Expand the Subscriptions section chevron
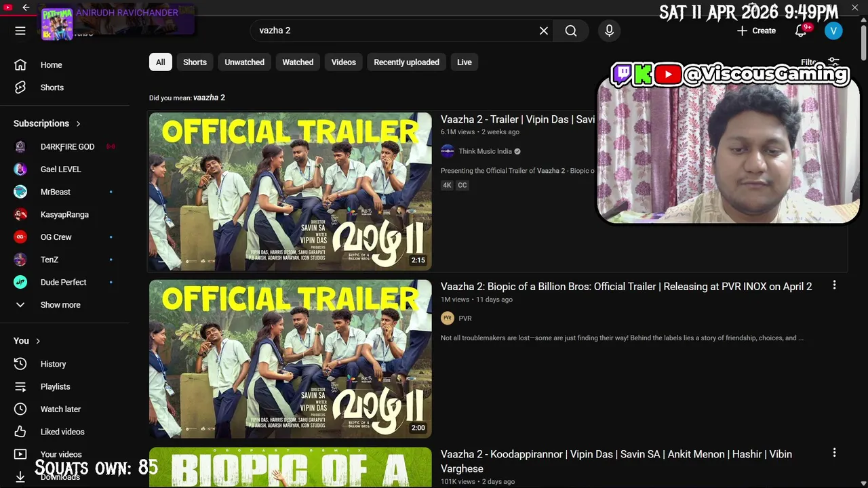The height and width of the screenshot is (488, 868). [78, 123]
